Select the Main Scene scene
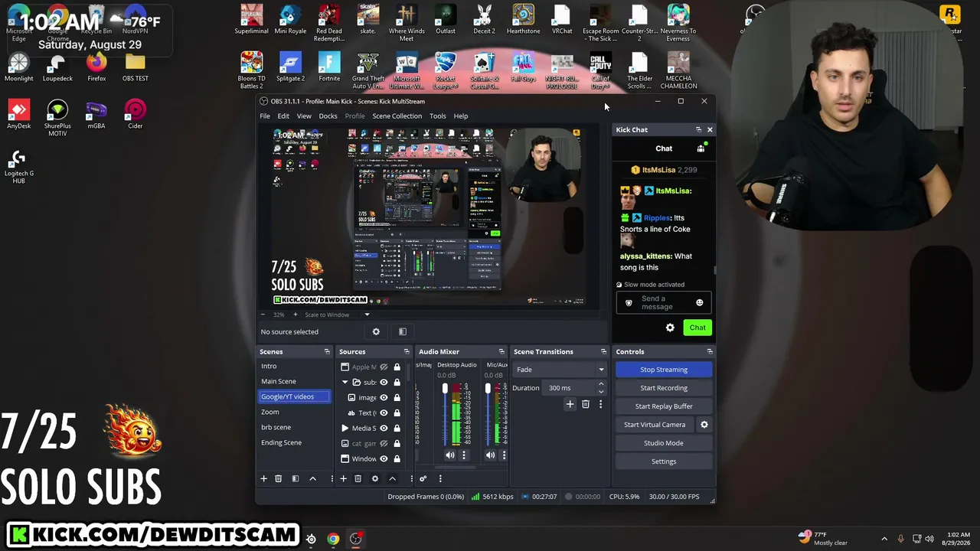The height and width of the screenshot is (551, 980). pos(279,381)
